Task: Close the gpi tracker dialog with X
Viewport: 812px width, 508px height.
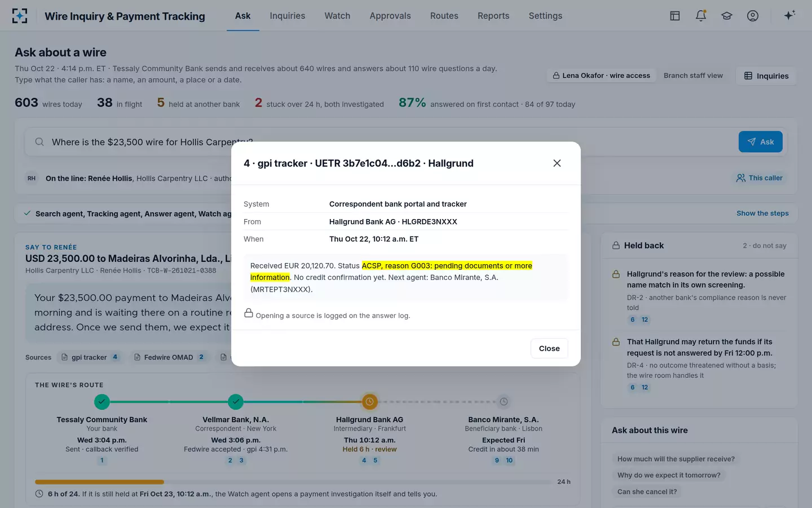Action: point(557,163)
